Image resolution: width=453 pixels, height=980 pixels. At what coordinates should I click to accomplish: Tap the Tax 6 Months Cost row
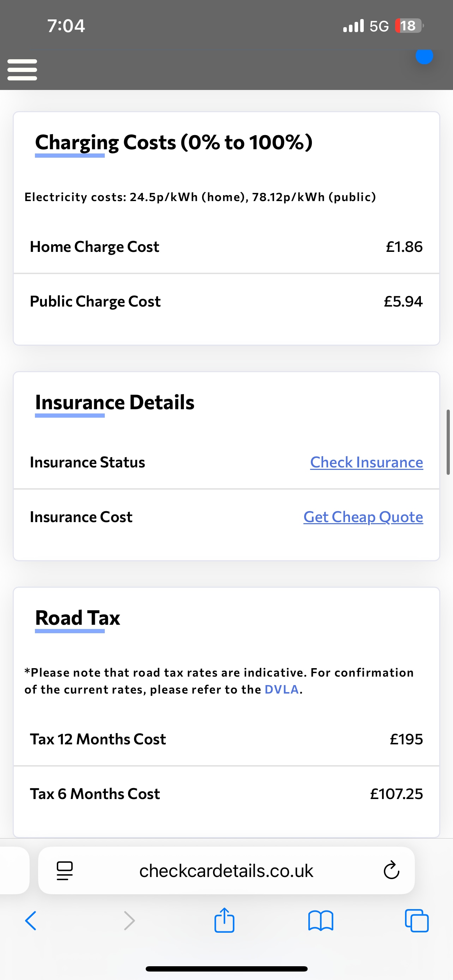coord(226,794)
